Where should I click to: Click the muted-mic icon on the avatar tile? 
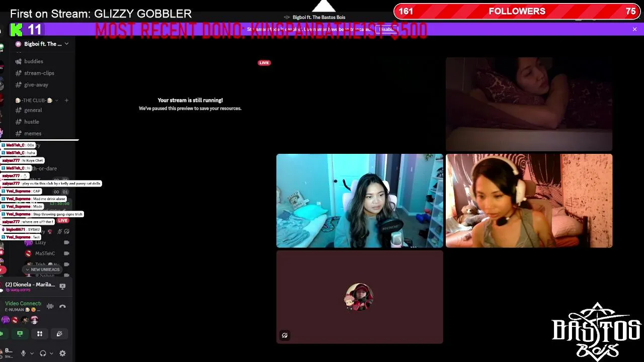[x=285, y=335]
